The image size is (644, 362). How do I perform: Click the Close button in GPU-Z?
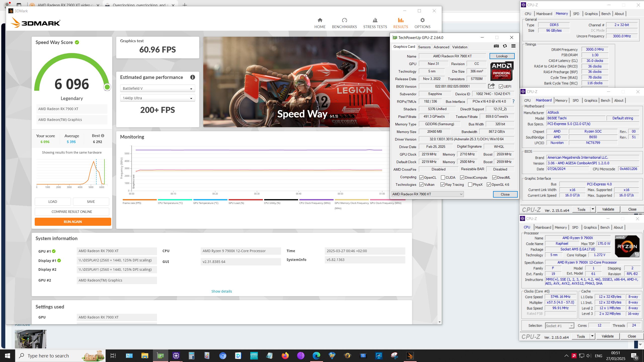tap(505, 194)
